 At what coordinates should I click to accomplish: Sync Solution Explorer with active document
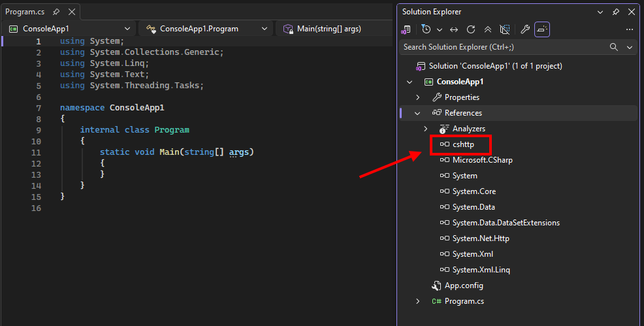454,29
